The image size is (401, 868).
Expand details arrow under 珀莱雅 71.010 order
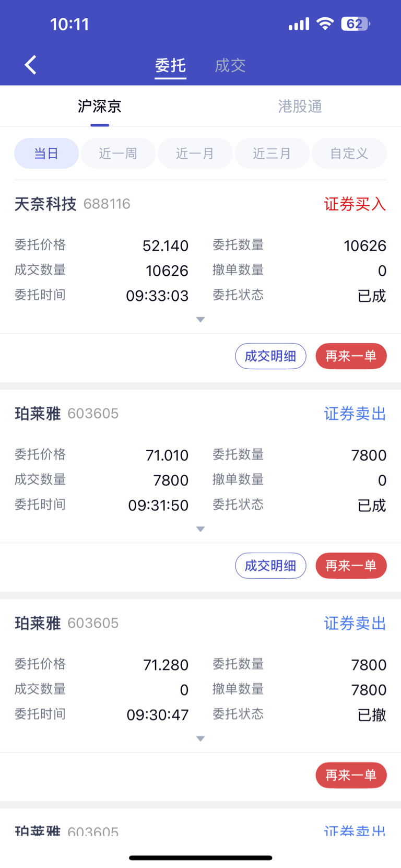(x=200, y=529)
